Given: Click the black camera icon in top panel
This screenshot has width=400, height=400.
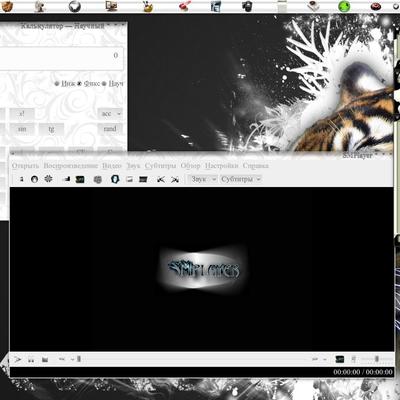Looking at the screenshot, I should coord(247,6).
